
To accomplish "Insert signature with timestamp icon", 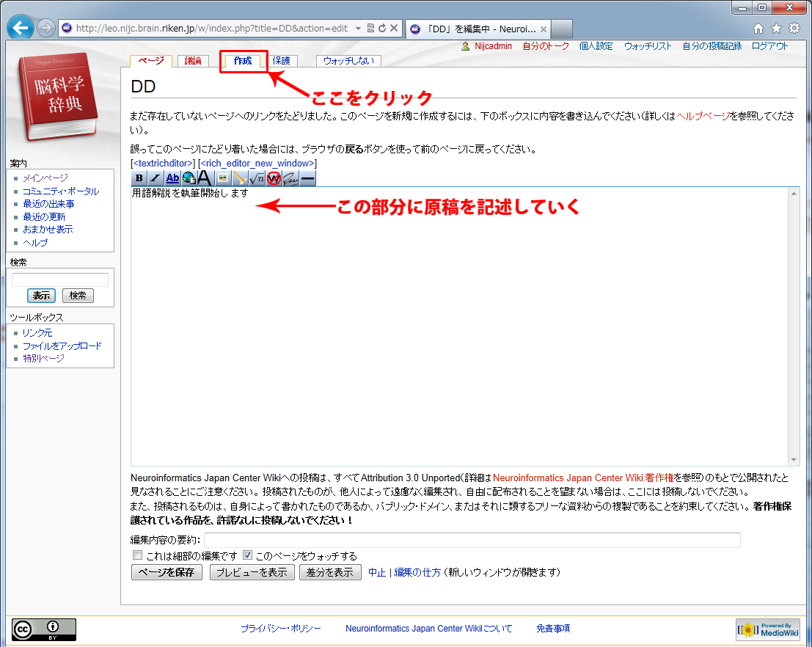I will [x=290, y=178].
